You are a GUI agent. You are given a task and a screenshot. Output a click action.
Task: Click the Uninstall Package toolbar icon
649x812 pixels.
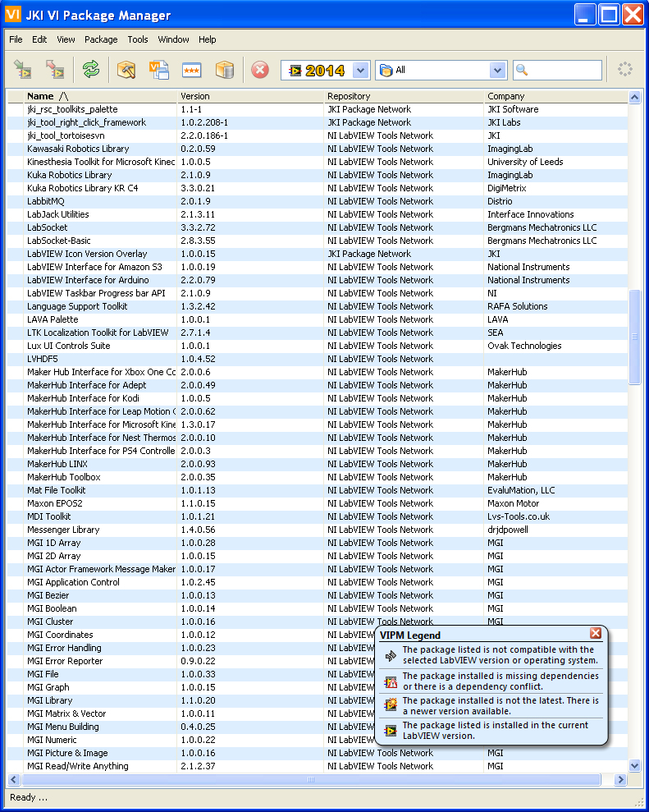(55, 71)
